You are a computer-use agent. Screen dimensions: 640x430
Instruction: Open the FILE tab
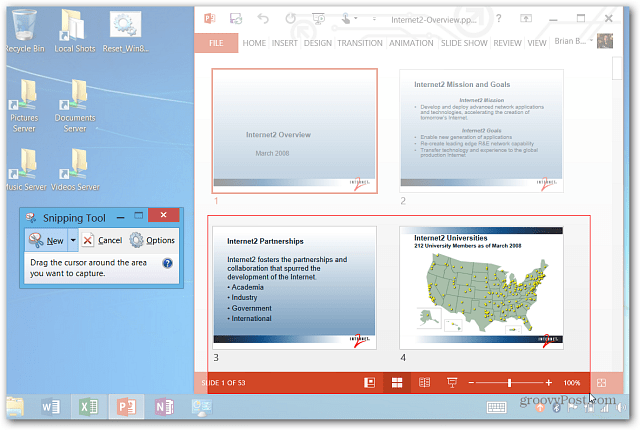216,43
